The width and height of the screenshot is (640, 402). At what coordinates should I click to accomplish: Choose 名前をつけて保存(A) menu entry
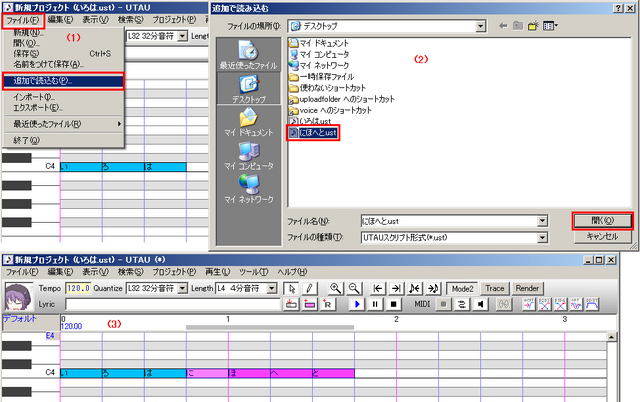pos(63,64)
